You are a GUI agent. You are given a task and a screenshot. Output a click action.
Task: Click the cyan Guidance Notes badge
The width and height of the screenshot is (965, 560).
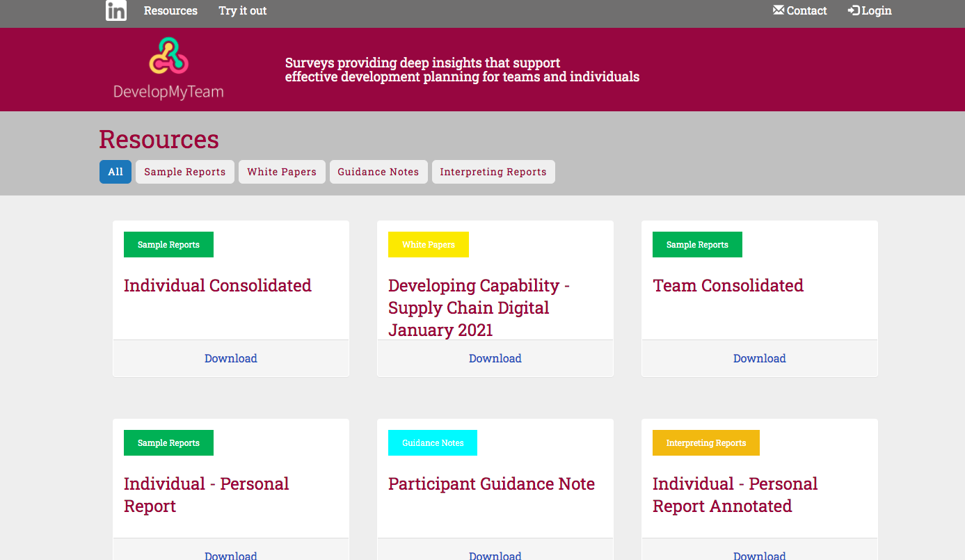[x=432, y=442]
